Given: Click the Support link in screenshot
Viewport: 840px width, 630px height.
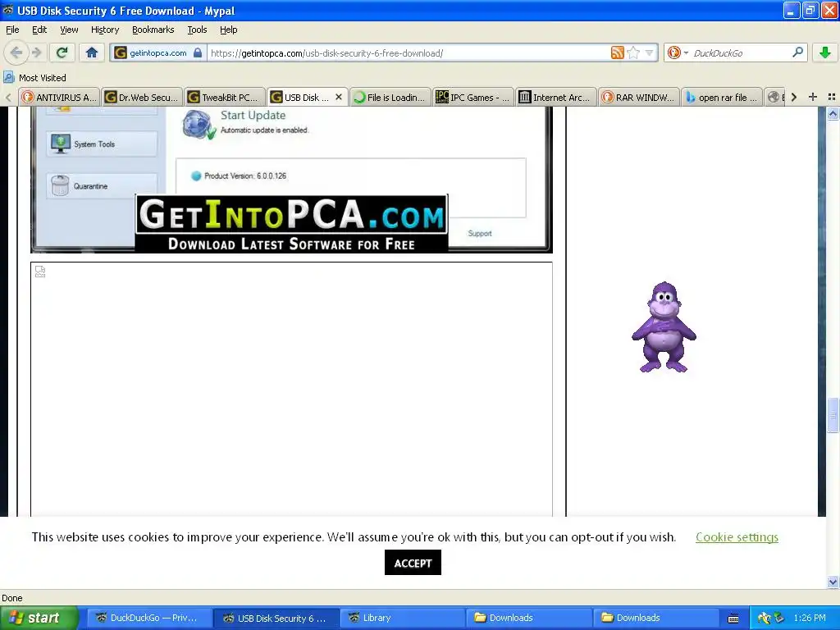Looking at the screenshot, I should pyautogui.click(x=479, y=233).
